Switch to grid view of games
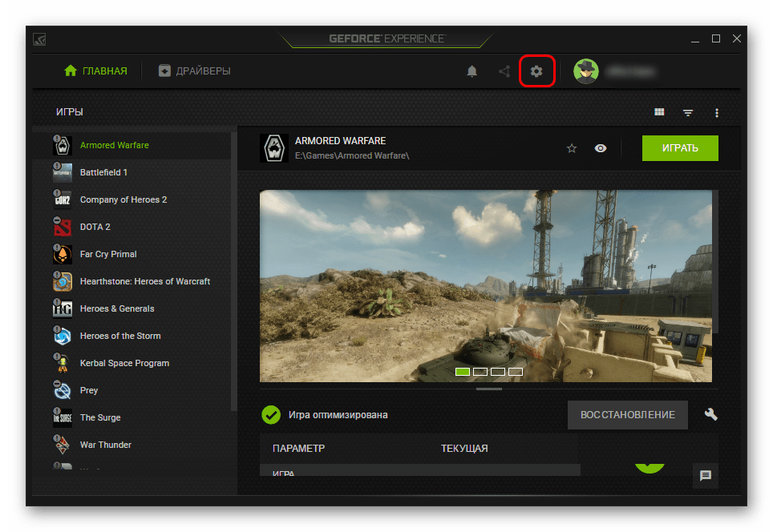This screenshot has height=532, width=773. (x=659, y=112)
